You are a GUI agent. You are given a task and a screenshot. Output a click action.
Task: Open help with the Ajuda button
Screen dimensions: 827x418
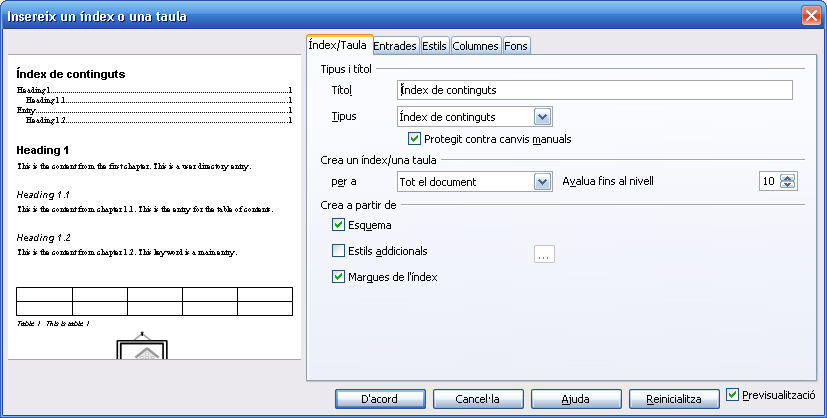(575, 399)
